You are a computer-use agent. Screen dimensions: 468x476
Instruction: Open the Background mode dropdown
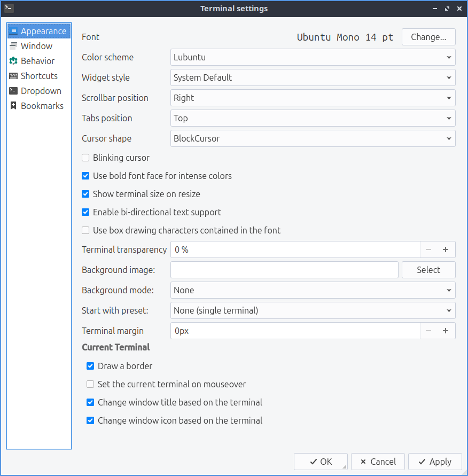(313, 290)
